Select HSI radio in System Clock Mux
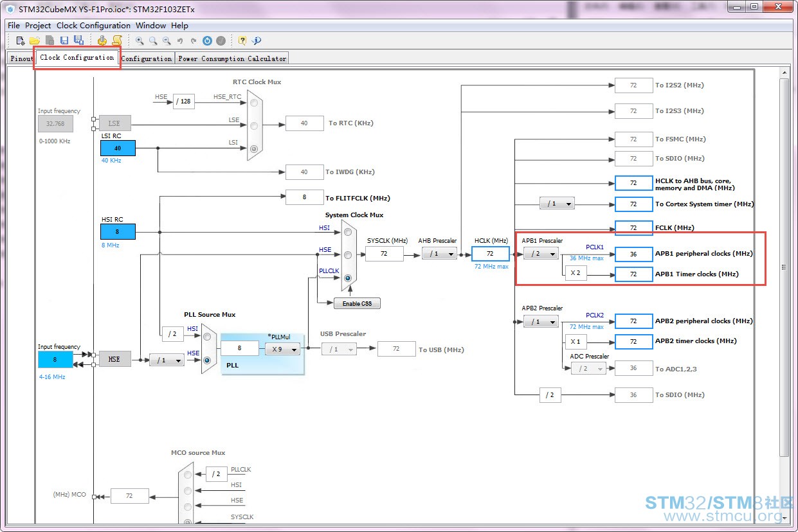The width and height of the screenshot is (798, 532). tap(348, 231)
